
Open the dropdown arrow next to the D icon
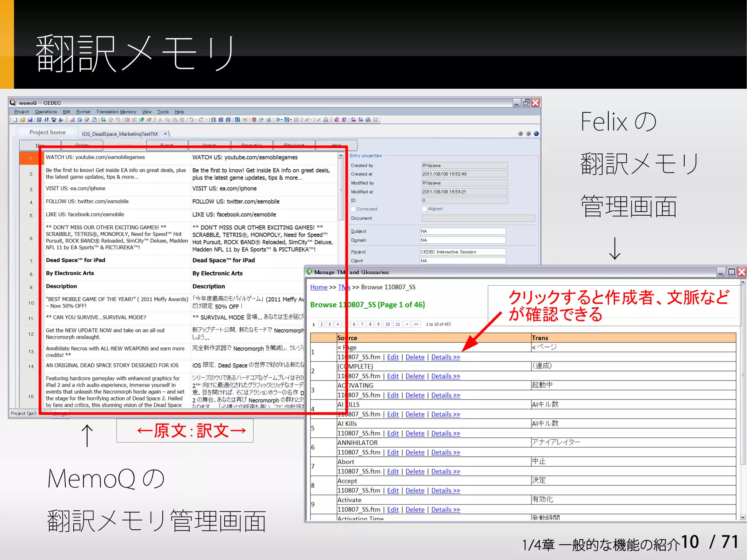pos(282,120)
